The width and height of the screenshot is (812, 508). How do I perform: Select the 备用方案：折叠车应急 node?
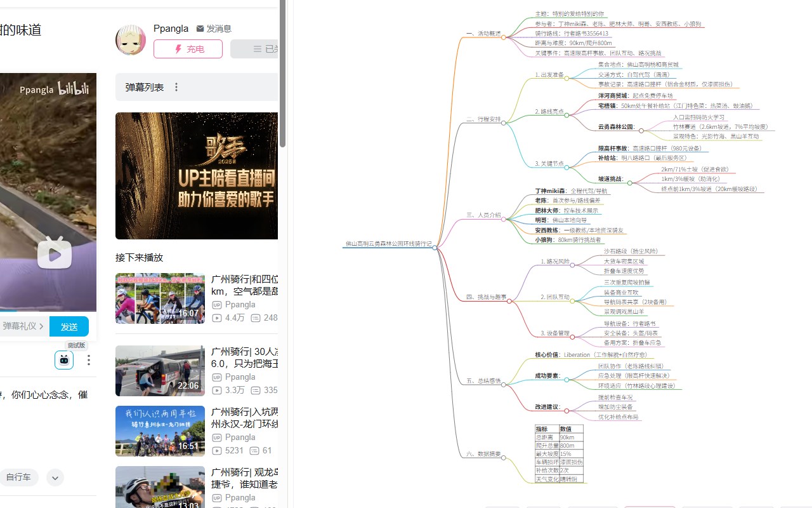pyautogui.click(x=632, y=343)
